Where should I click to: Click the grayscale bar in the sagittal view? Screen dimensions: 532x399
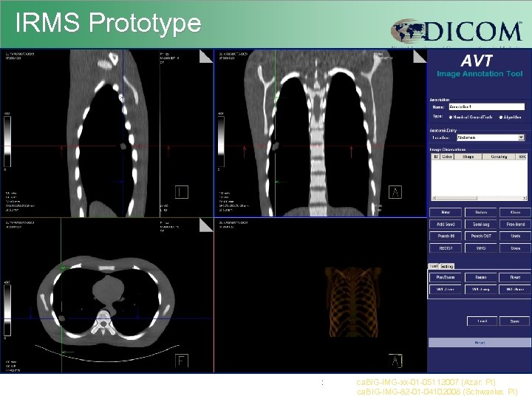pos(7,141)
